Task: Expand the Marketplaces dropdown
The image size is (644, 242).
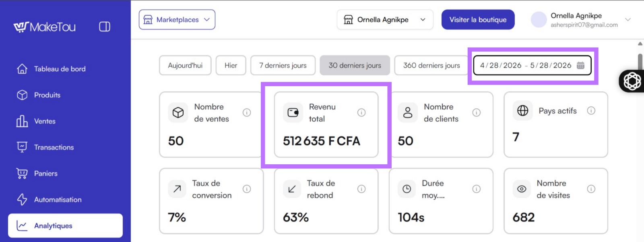Action: [177, 20]
